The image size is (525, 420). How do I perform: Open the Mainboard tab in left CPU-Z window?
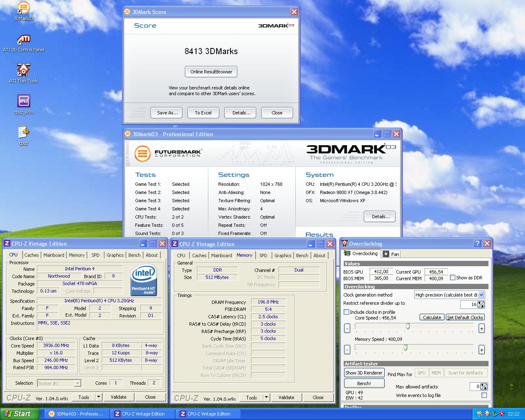(54, 255)
